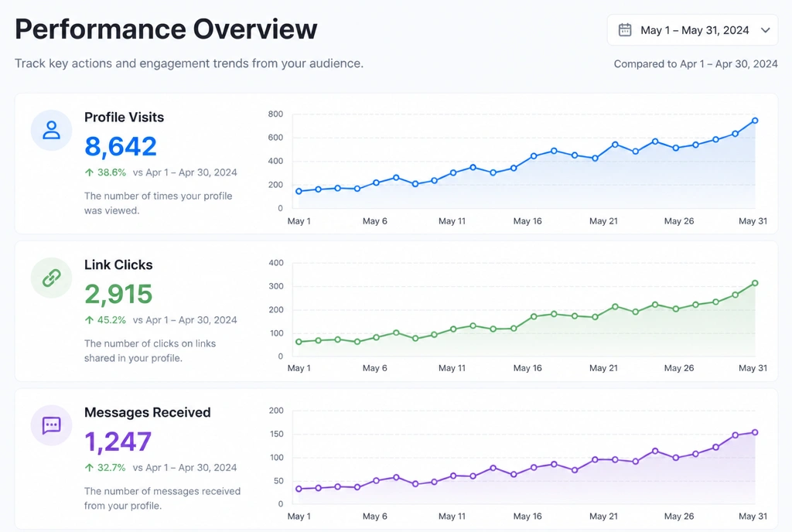Click the May 31 data point on Profile Visits chart

point(755,121)
